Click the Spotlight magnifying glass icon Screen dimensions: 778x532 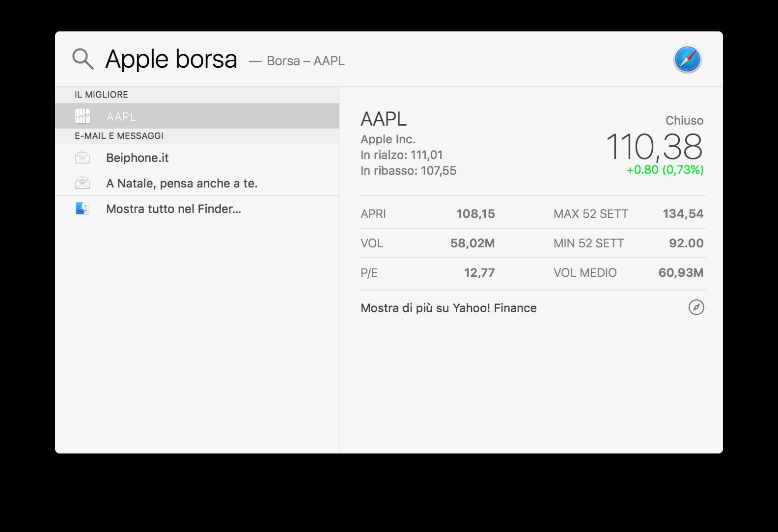point(83,59)
